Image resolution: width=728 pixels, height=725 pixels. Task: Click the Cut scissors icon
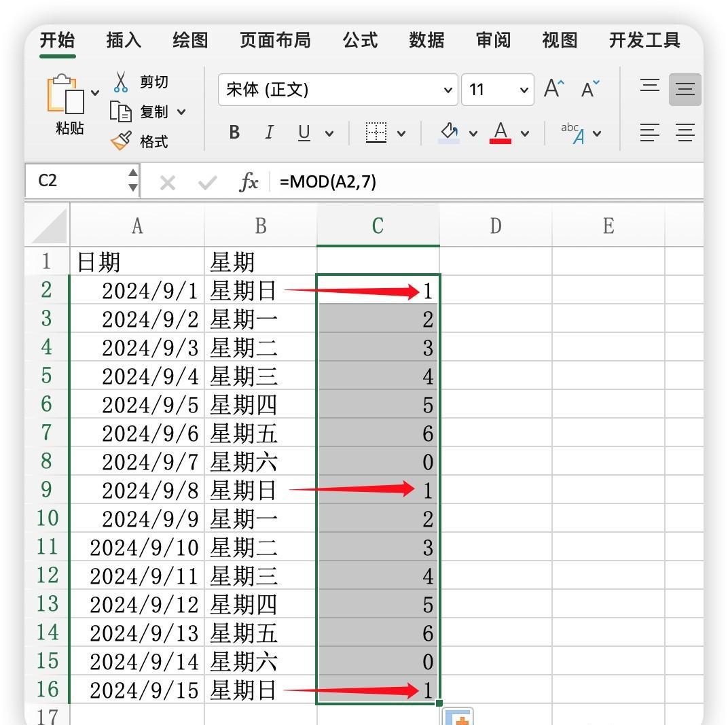pyautogui.click(x=121, y=82)
